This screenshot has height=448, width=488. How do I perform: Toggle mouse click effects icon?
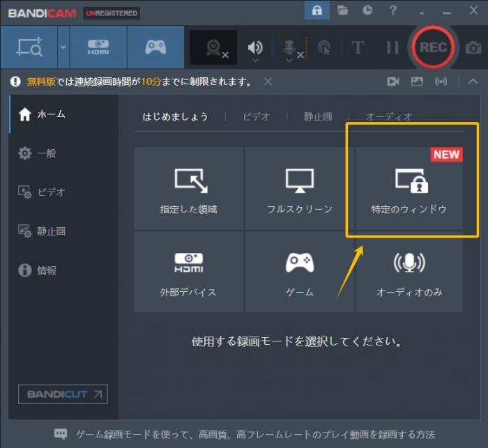324,47
